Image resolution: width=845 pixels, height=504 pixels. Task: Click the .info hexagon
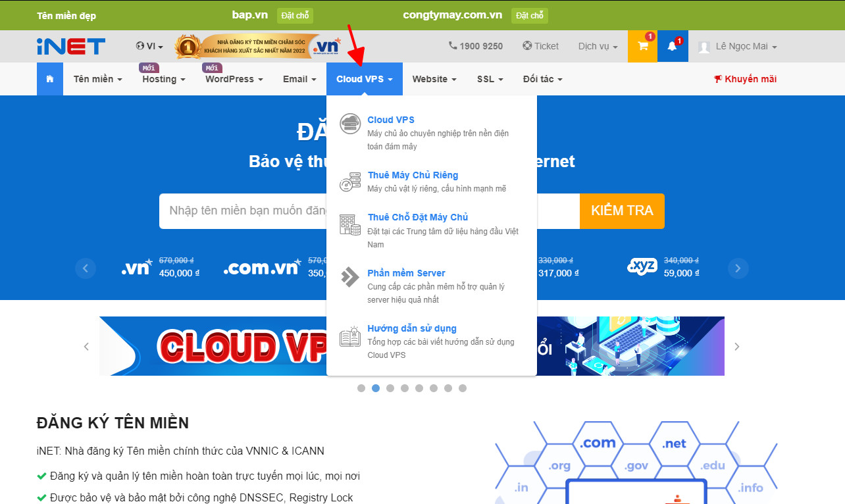tap(750, 488)
